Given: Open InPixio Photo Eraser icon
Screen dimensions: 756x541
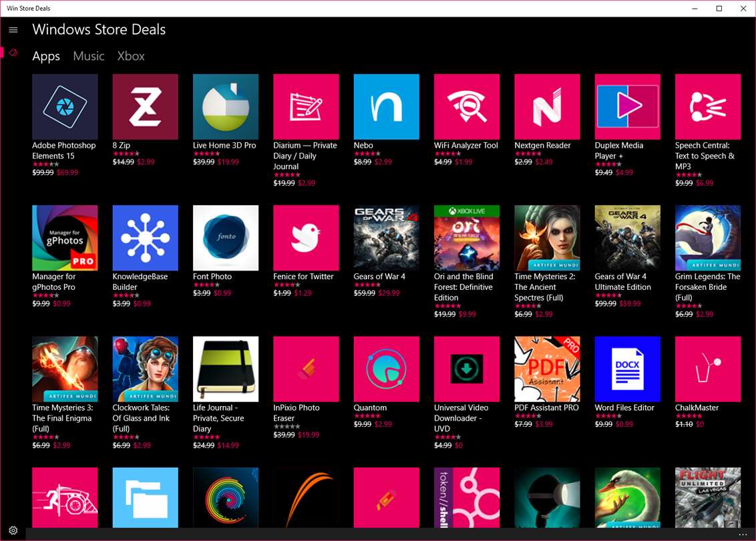Looking at the screenshot, I should [306, 369].
